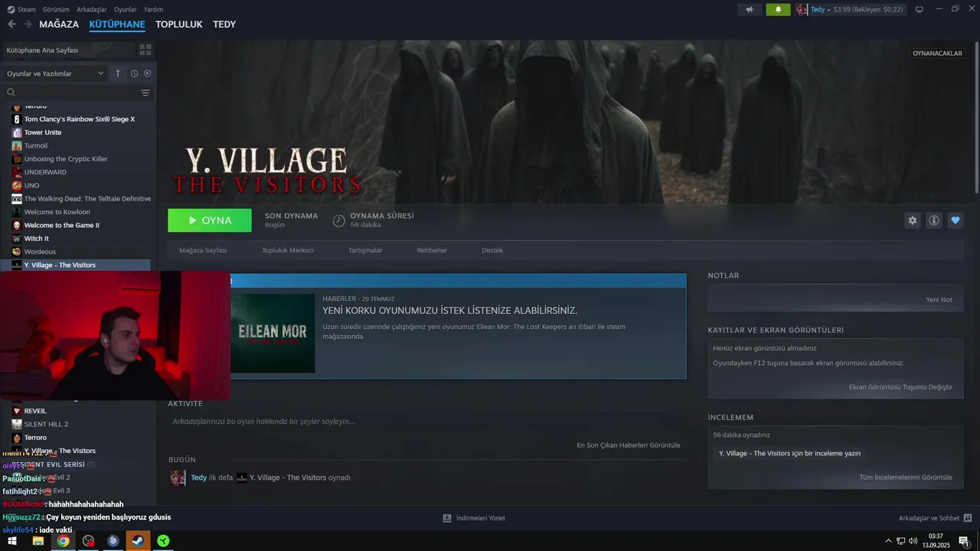Open advanced library filters icon
This screenshot has width=980, height=551.
tap(145, 93)
